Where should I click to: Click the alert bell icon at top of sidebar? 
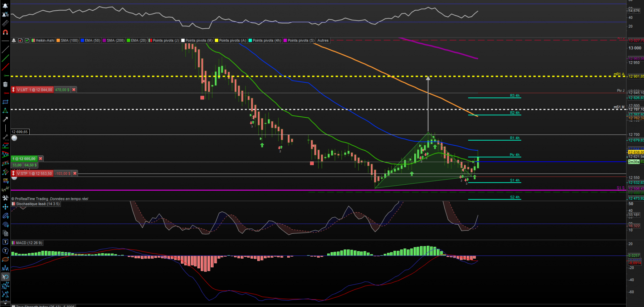tap(5, 6)
